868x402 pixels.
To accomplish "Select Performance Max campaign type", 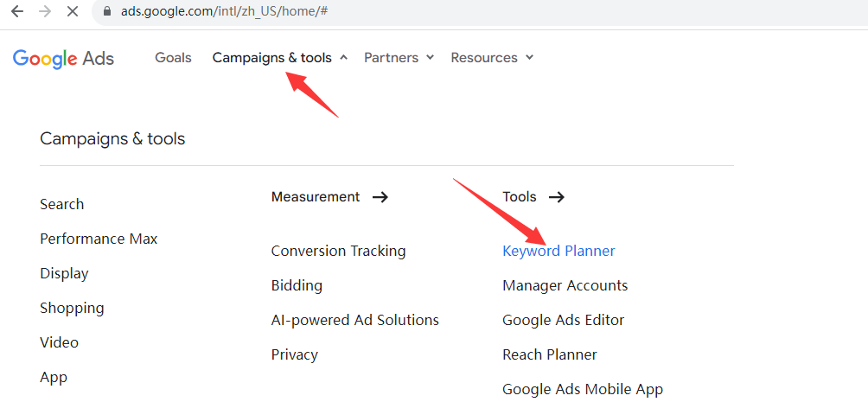I will click(99, 239).
